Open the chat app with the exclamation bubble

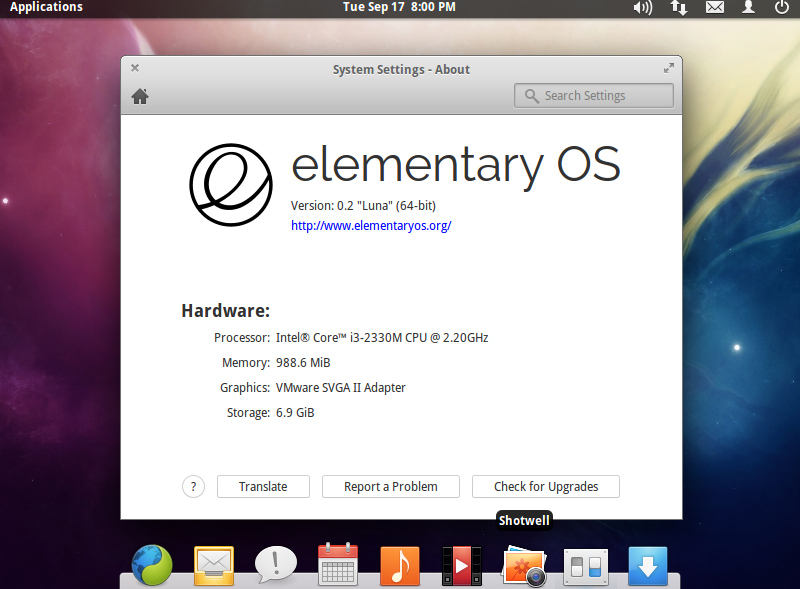pyautogui.click(x=276, y=565)
